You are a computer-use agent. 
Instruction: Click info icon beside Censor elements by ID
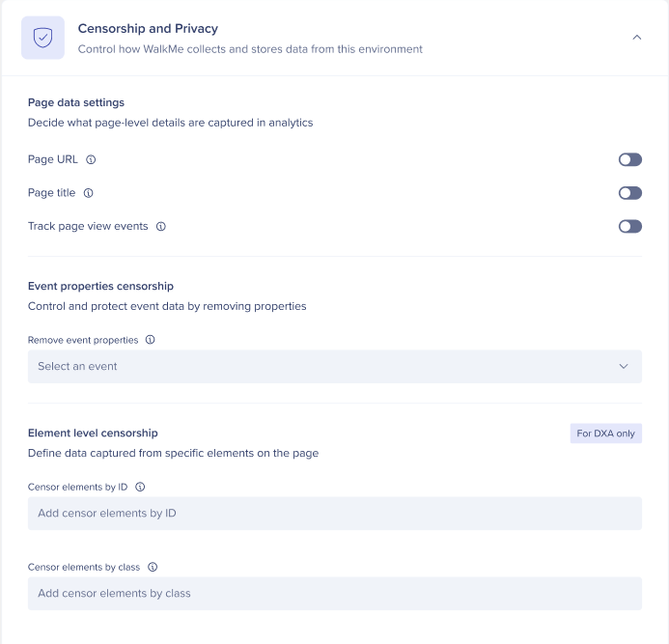point(140,487)
